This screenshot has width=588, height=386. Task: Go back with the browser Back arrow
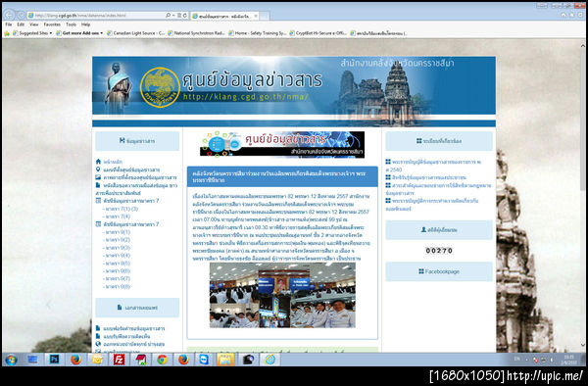tap(9, 15)
